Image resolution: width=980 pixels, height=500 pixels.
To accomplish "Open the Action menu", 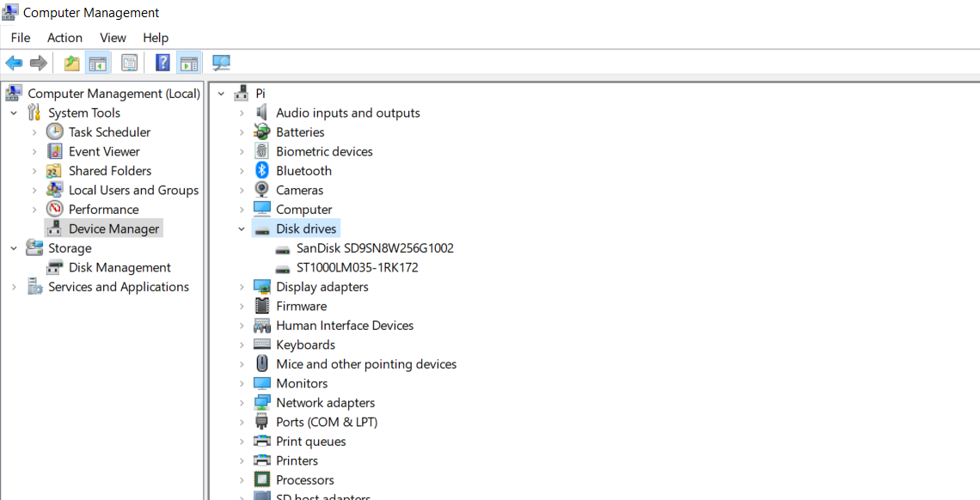I will pos(64,38).
